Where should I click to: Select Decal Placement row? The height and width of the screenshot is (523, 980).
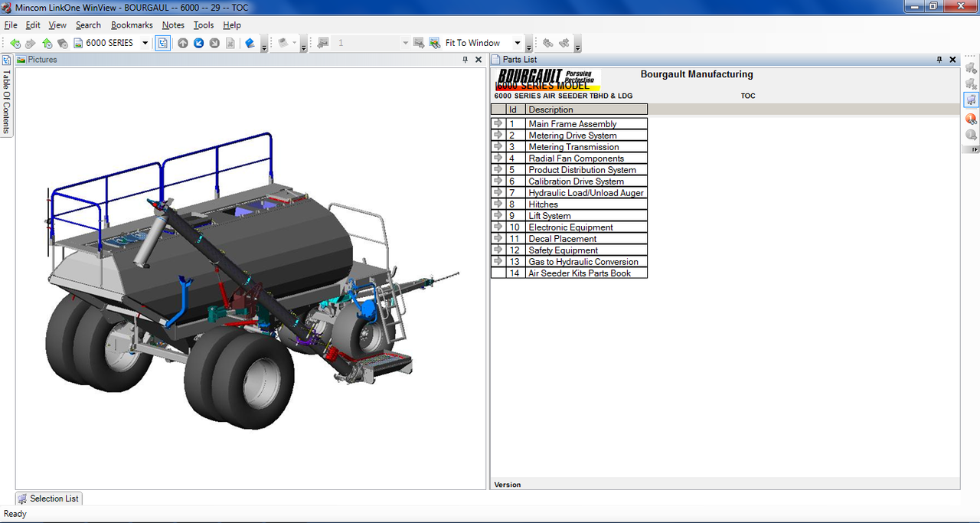(569, 238)
